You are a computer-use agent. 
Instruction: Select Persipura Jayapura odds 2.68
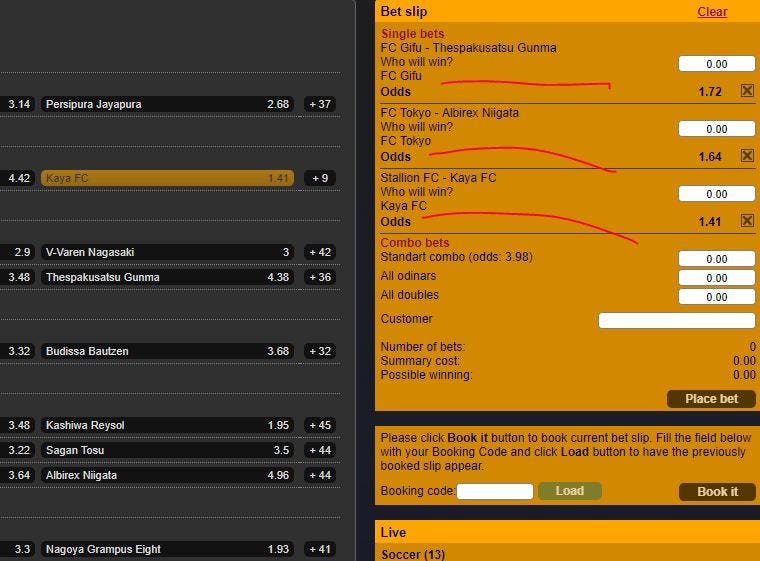click(x=167, y=104)
